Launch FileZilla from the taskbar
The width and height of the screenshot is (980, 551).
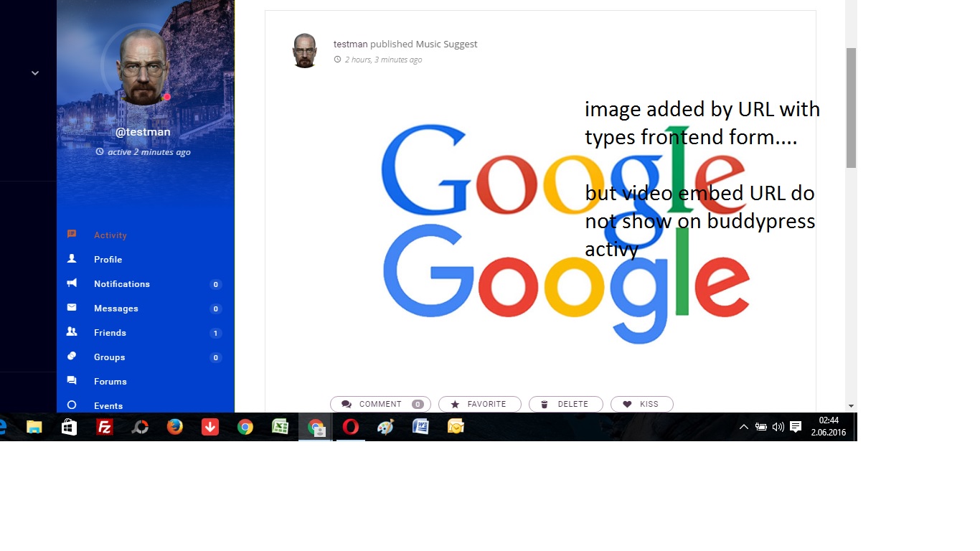(105, 427)
